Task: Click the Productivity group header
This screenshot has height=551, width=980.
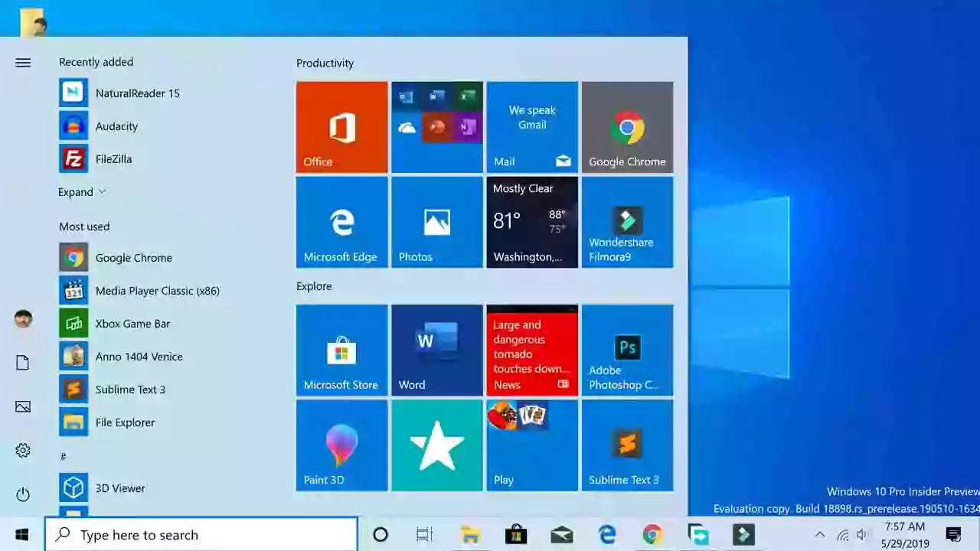Action: point(325,63)
